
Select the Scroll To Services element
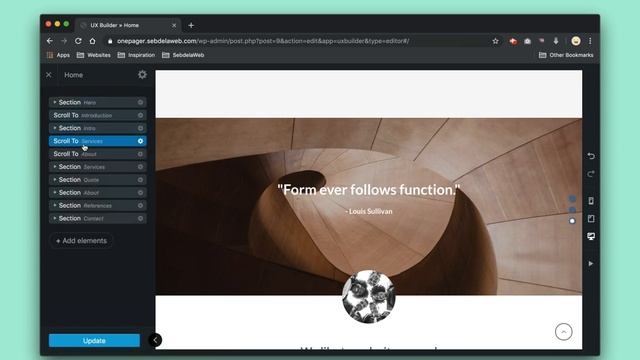click(x=98, y=141)
